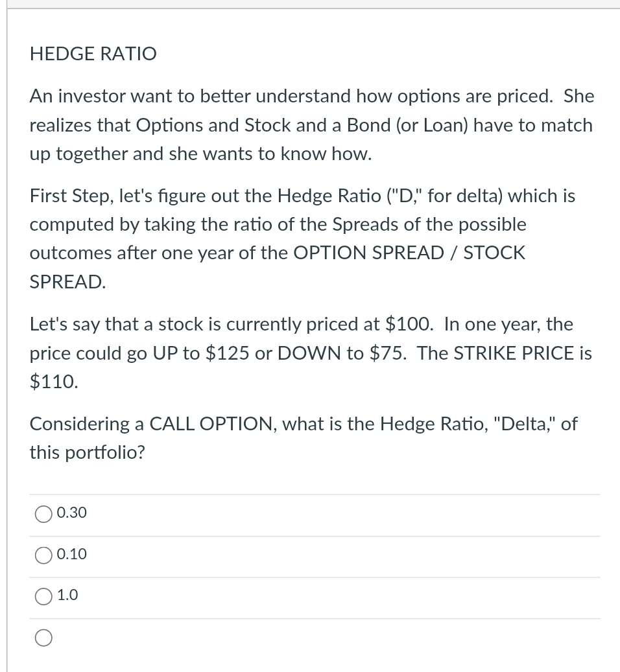This screenshot has width=620, height=672.
Task: Select the blank fourth answer option
Action: (43, 638)
